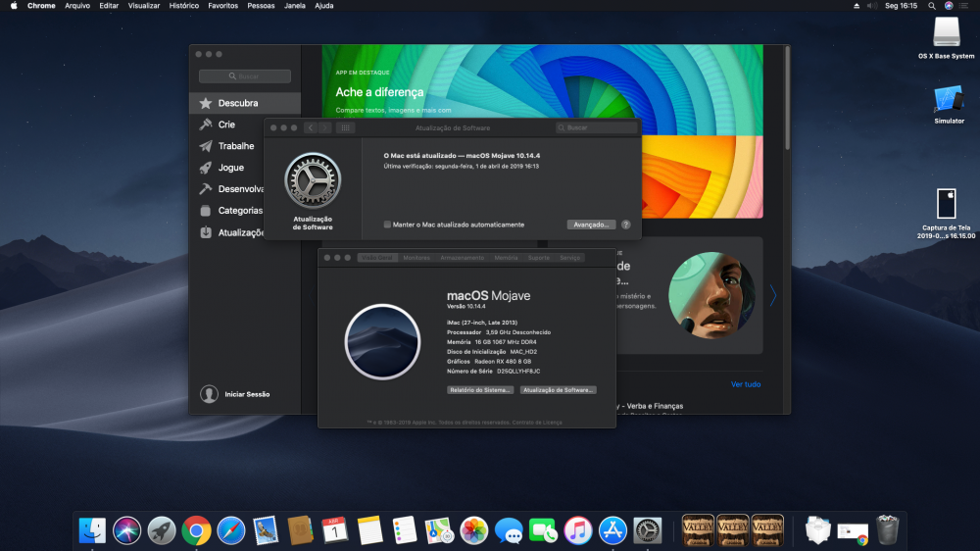Click the volume icon in menu bar

pos(872,6)
